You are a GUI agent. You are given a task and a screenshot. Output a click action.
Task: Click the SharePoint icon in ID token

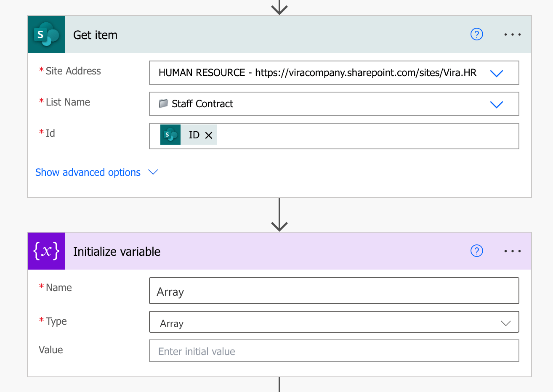[170, 135]
